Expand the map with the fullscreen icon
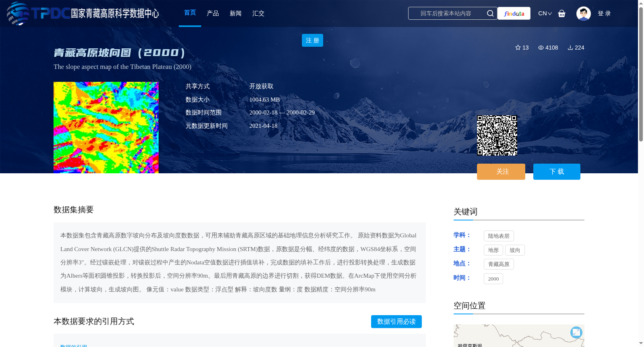Image resolution: width=644 pixels, height=347 pixels. 576,332
